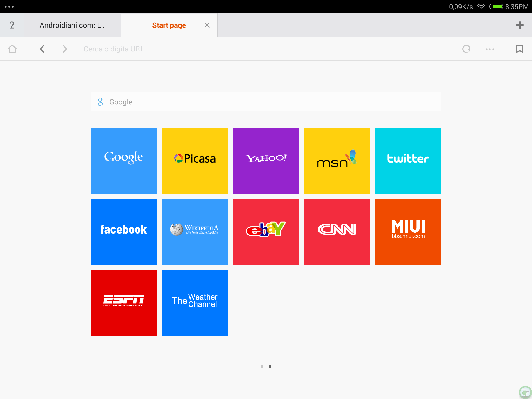Tap the Google search engine icon
Viewport: 532px width, 399px height.
click(100, 102)
